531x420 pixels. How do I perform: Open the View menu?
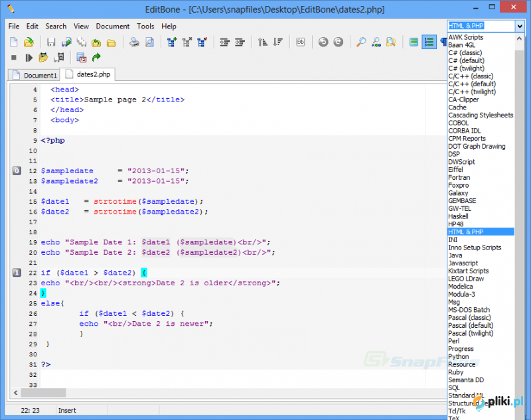tap(81, 27)
